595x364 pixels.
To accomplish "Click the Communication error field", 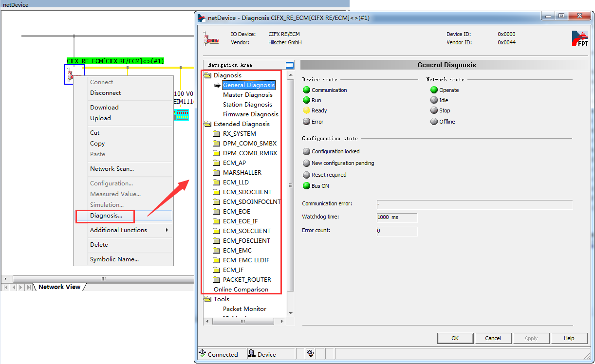I will click(x=475, y=205).
